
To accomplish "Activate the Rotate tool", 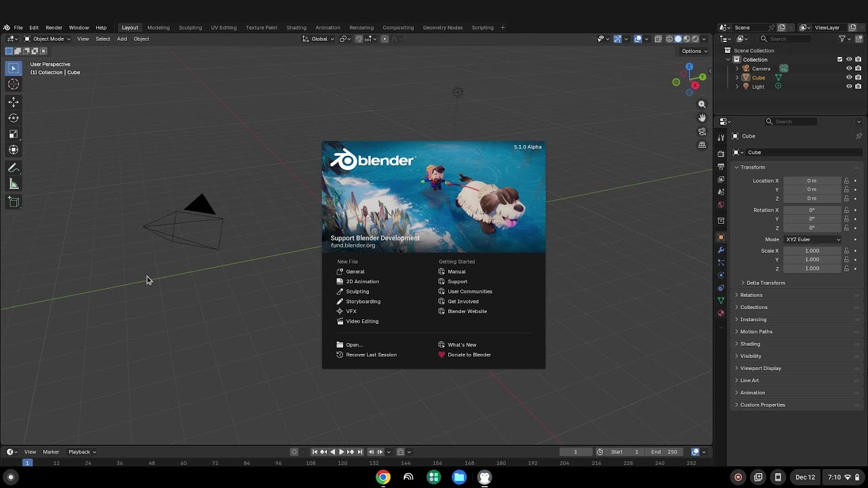I will coord(14,118).
